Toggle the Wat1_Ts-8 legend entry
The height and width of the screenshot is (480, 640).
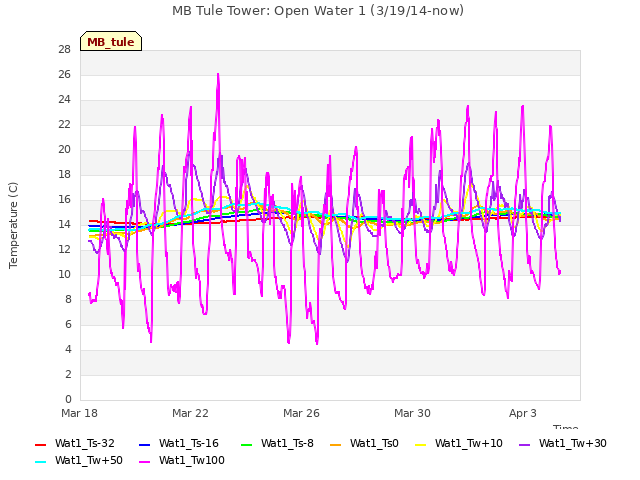pos(277,443)
